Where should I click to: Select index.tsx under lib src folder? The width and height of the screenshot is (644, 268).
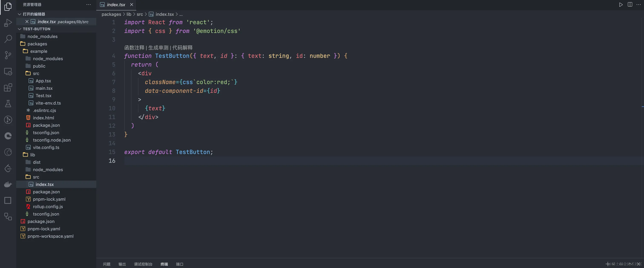56,185
